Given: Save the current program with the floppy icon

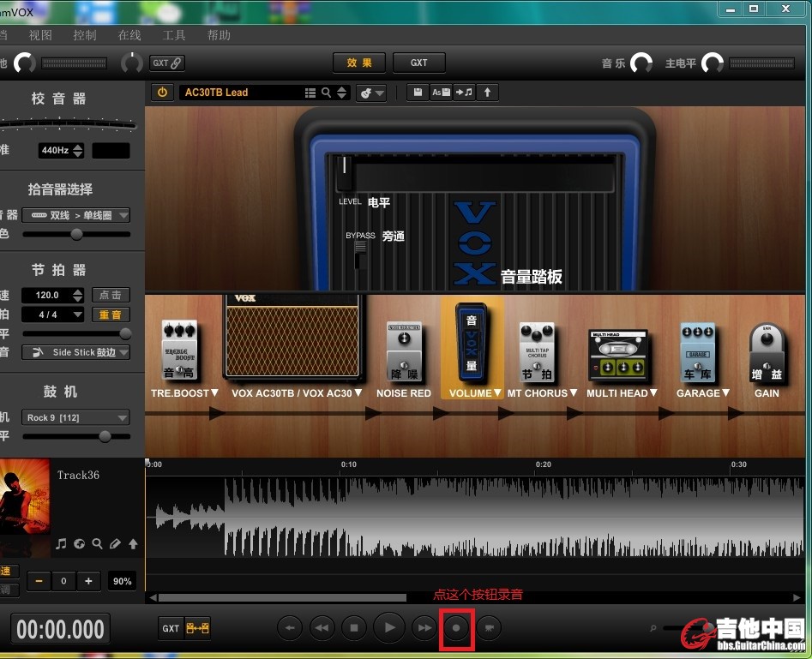Looking at the screenshot, I should [418, 93].
